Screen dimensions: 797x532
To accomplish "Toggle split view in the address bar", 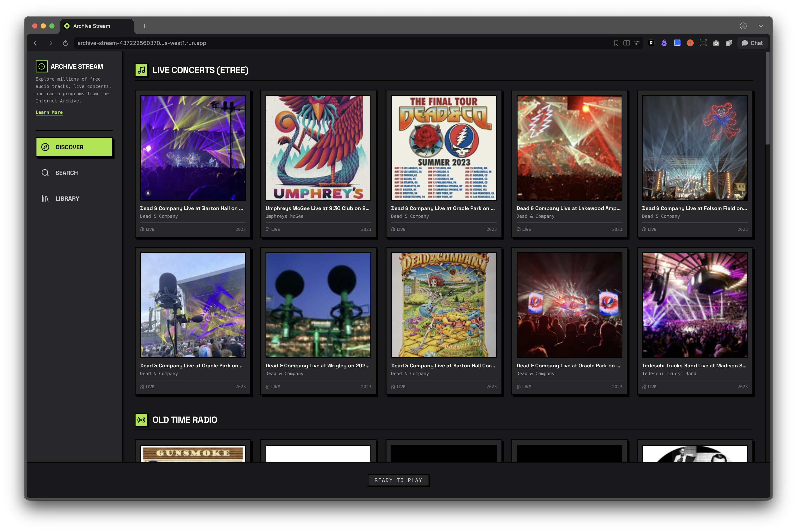I will (x=627, y=43).
